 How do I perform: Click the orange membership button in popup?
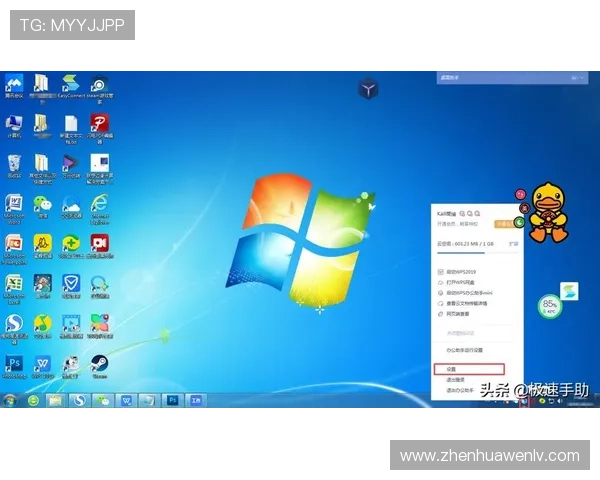point(503,225)
